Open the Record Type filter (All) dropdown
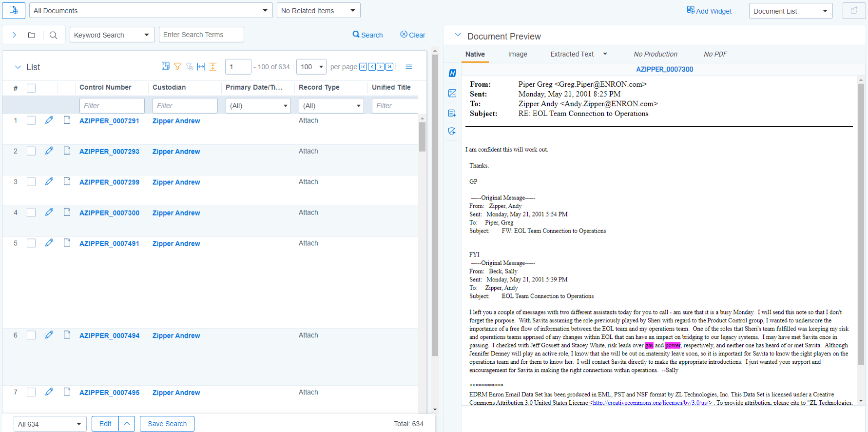This screenshot has height=432, width=868. 331,106
